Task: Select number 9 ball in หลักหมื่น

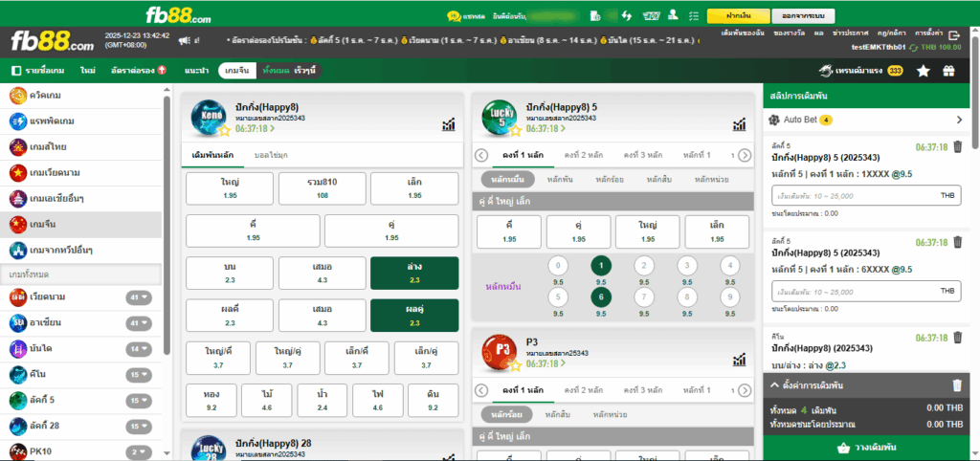Action: pyautogui.click(x=728, y=297)
